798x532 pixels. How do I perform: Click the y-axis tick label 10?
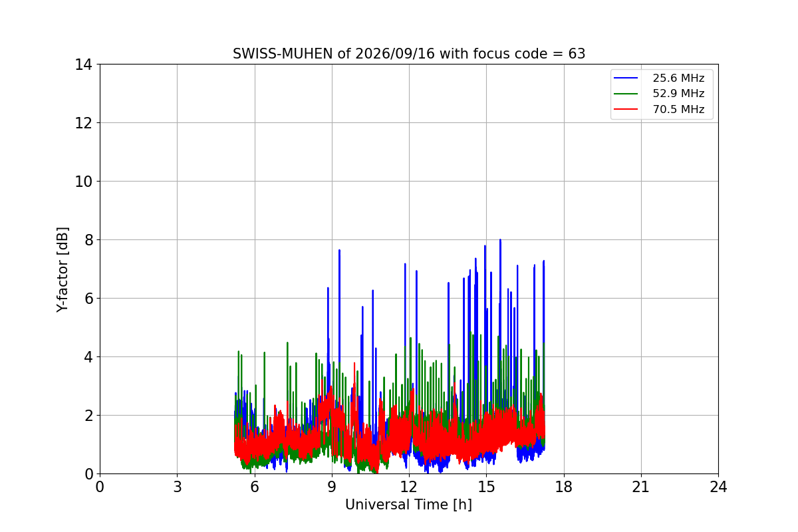tap(84, 182)
